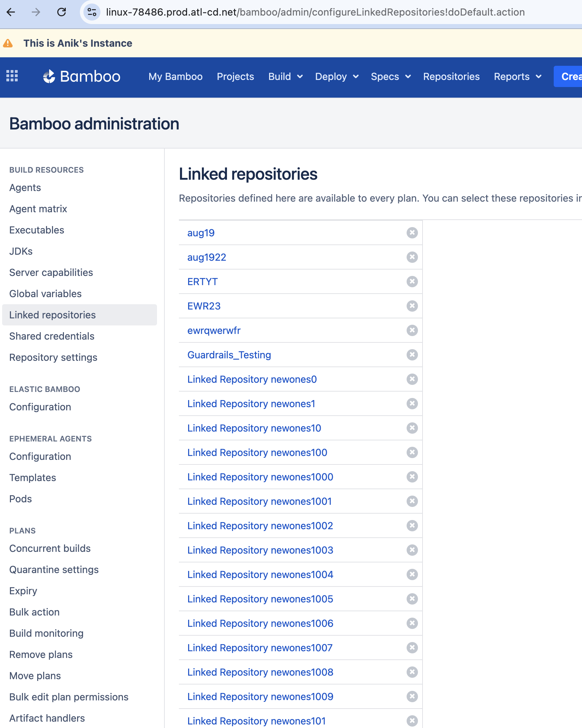Open Ephemeral Agents Configuration
Image resolution: width=582 pixels, height=728 pixels.
40,456
